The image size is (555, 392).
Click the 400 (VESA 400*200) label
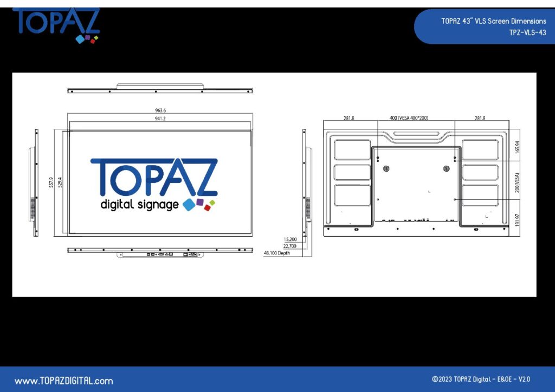(x=416, y=118)
